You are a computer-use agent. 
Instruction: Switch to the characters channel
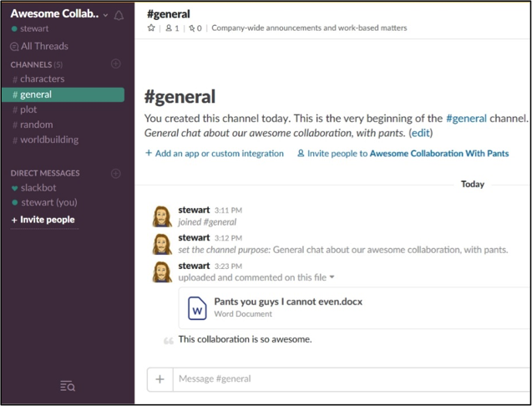[x=42, y=79]
